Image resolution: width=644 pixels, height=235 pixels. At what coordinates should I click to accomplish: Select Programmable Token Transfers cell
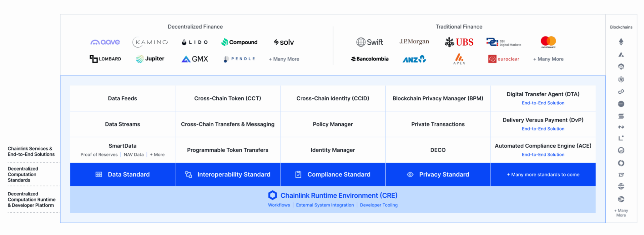tap(228, 150)
